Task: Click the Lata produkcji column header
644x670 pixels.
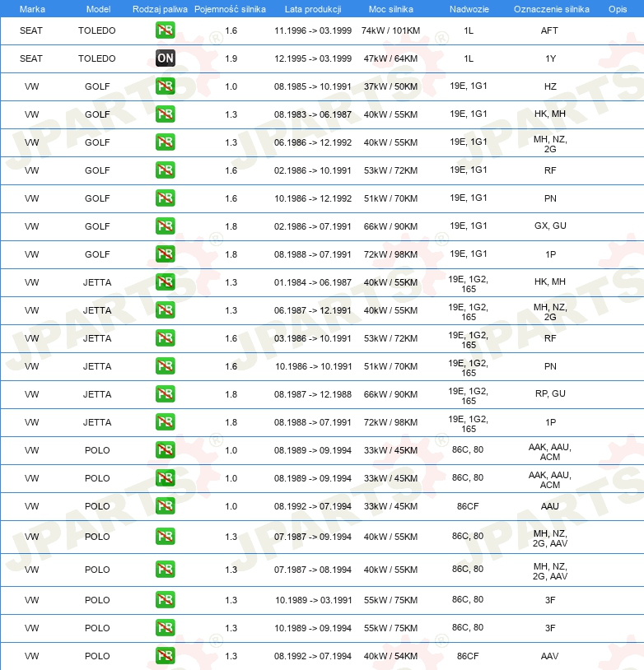Action: point(313,9)
